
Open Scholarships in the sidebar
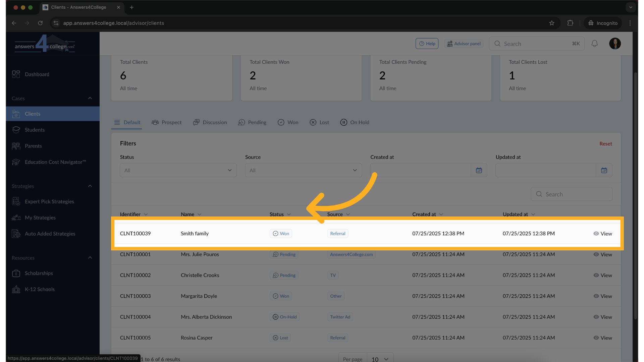(x=39, y=273)
